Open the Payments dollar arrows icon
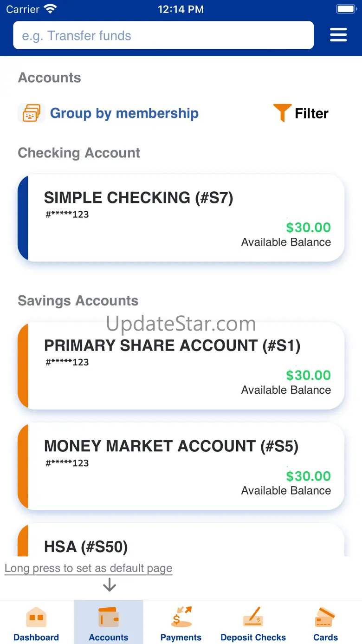The image size is (362, 644). 181,617
